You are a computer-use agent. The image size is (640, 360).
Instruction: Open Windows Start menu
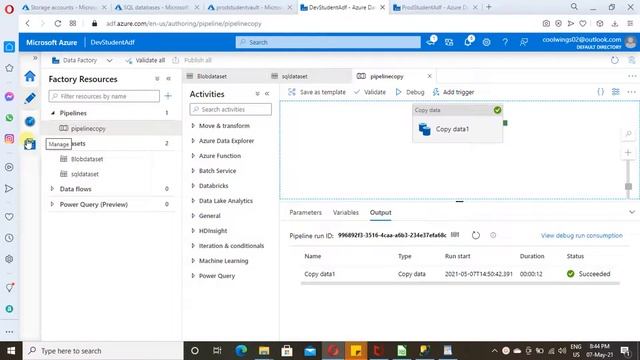pyautogui.click(x=11, y=351)
